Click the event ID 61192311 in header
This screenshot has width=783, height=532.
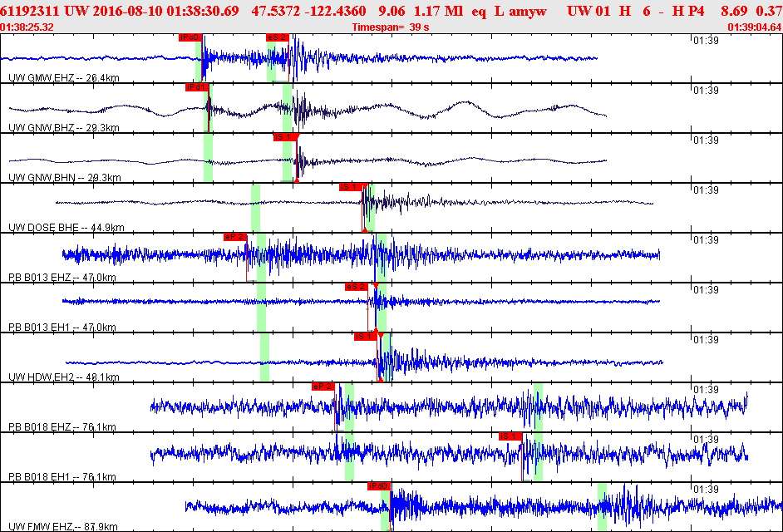coord(29,11)
